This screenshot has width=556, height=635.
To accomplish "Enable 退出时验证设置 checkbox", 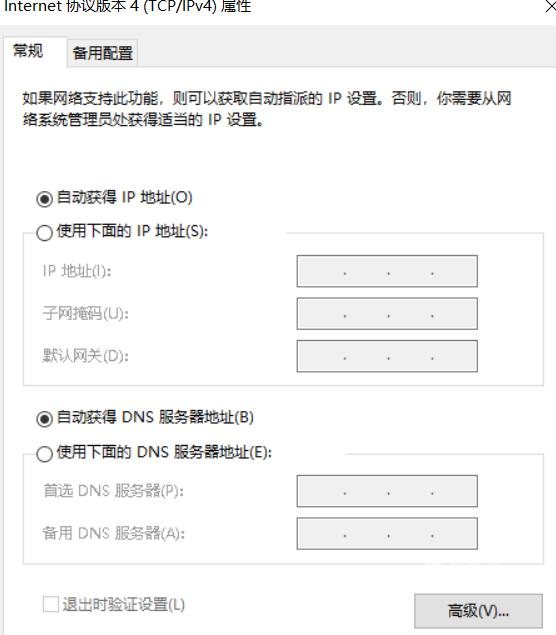I will [x=51, y=605].
